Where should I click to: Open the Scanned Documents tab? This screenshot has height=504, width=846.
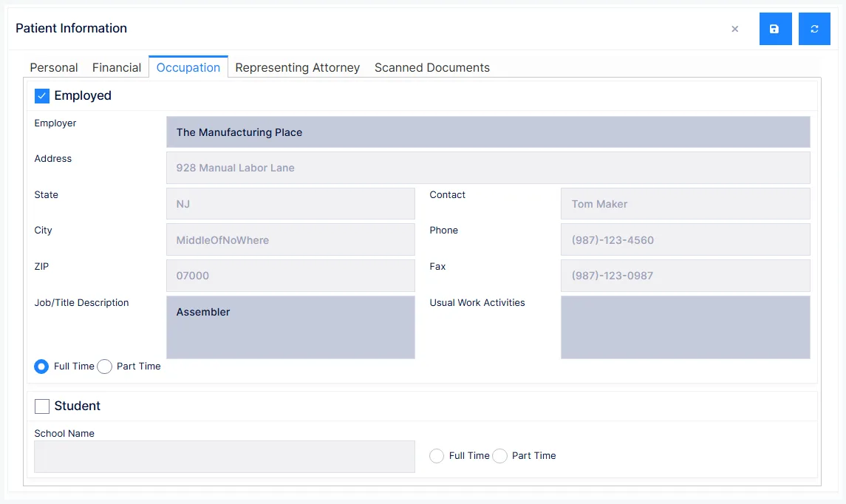tap(432, 67)
